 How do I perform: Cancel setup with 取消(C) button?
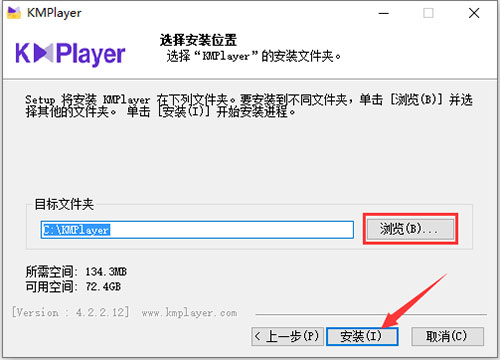coord(447,336)
